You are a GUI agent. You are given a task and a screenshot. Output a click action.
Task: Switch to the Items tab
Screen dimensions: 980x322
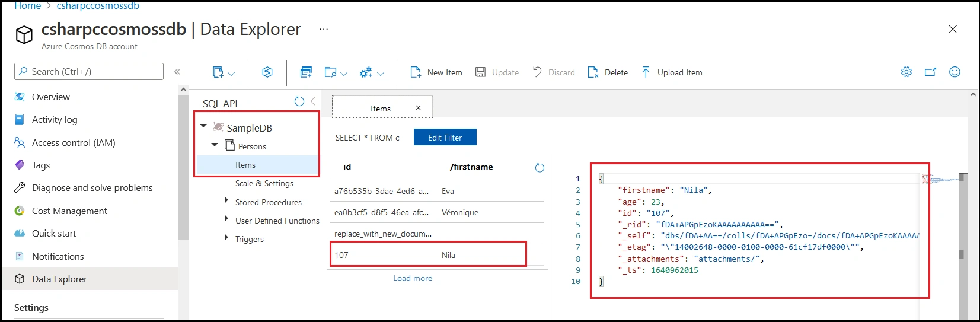tap(381, 109)
